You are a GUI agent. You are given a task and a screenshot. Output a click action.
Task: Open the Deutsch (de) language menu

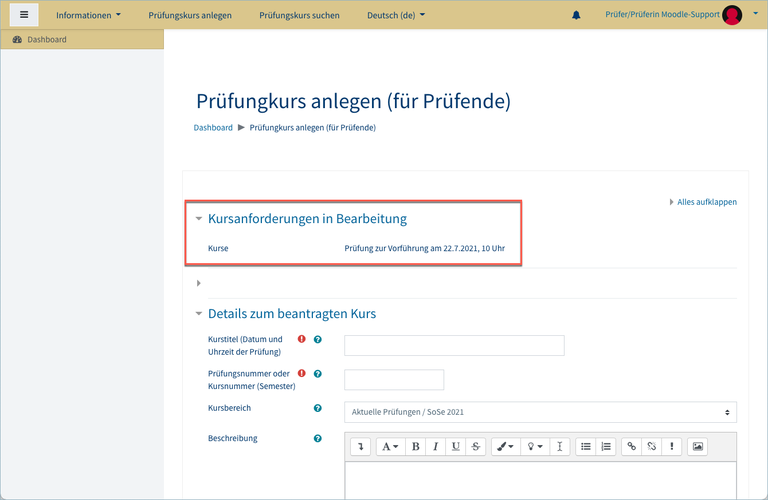396,15
